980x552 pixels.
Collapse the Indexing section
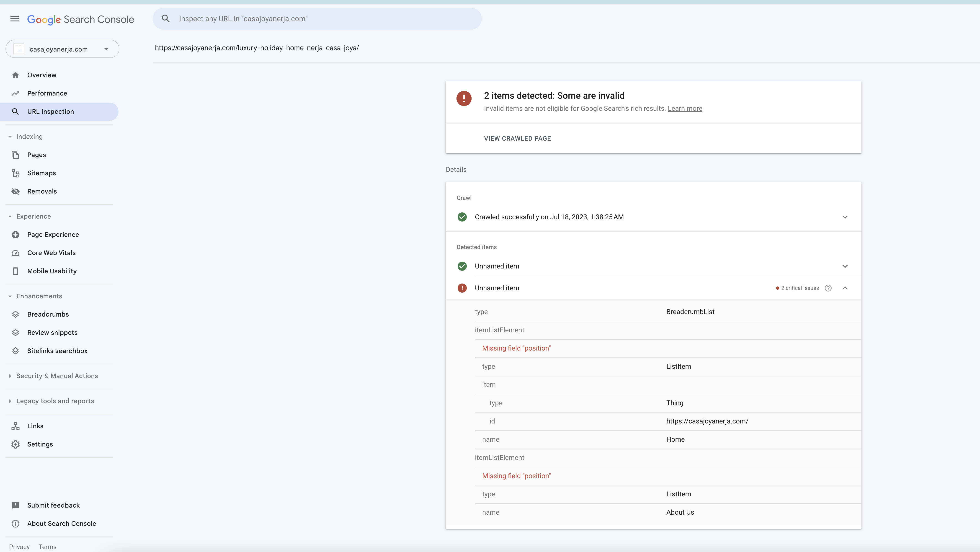click(25, 137)
